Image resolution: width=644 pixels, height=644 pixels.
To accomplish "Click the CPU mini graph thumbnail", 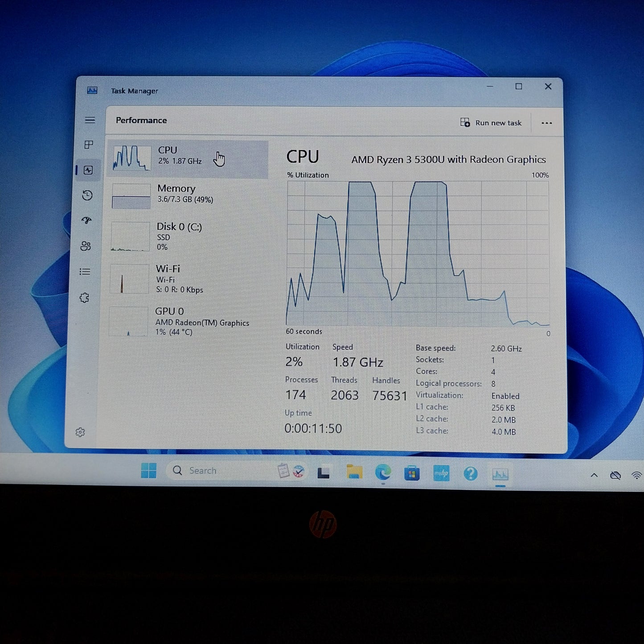I will (x=132, y=158).
